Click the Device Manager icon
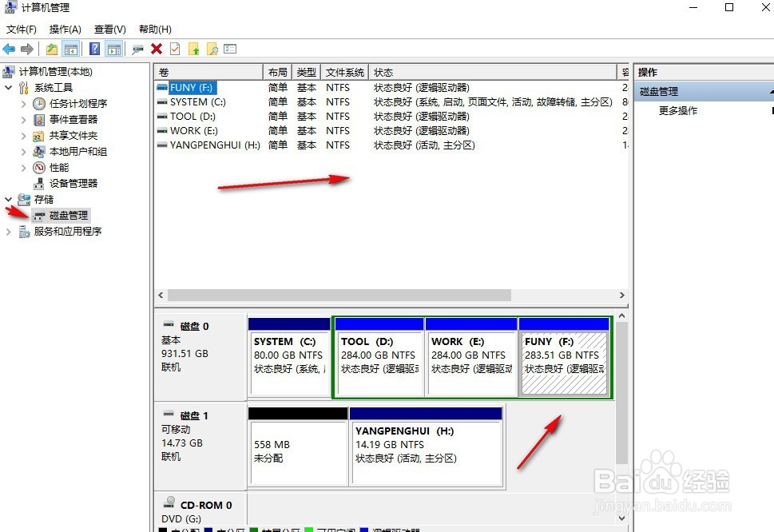This screenshot has height=532, width=774. pyautogui.click(x=39, y=184)
